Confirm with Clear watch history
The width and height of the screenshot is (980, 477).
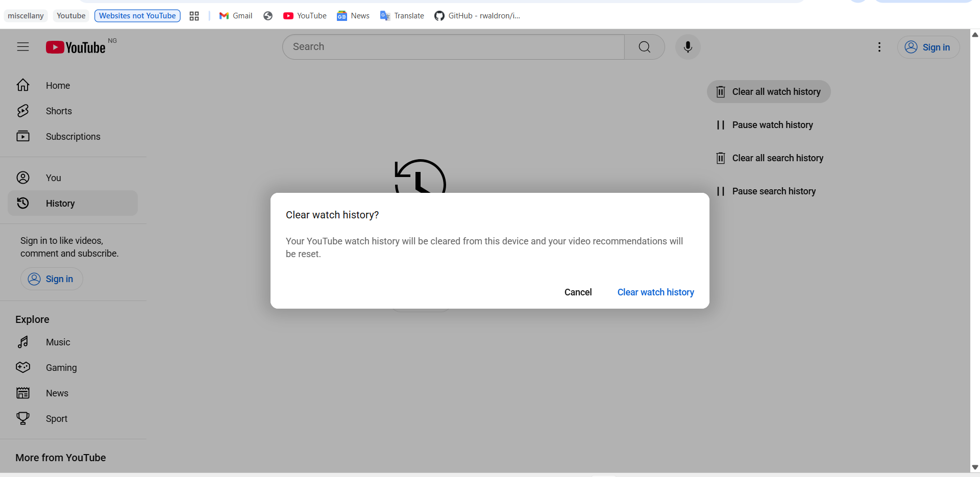pos(655,292)
